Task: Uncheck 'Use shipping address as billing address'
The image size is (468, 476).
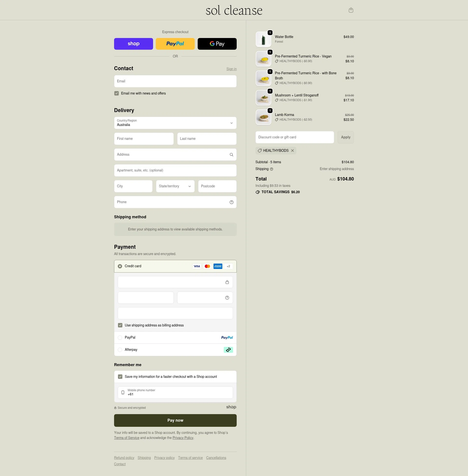Action: pos(120,325)
